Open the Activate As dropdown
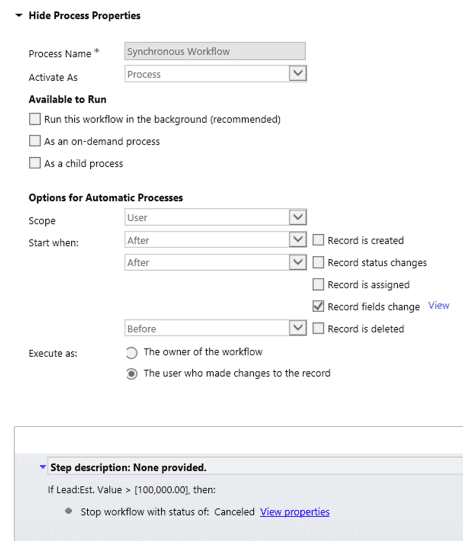Viewport: 463px width, 541px height. point(215,74)
